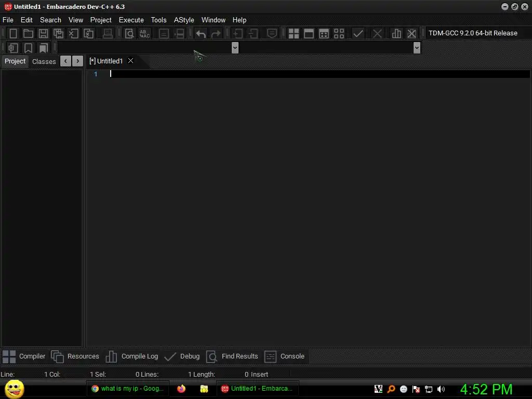Expand the second function list dropdown
The width and height of the screenshot is (532, 399).
[x=417, y=48]
